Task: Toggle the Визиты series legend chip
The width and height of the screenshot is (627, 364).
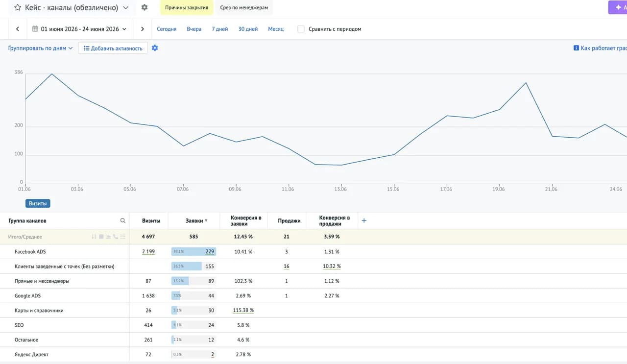Action: pos(38,203)
